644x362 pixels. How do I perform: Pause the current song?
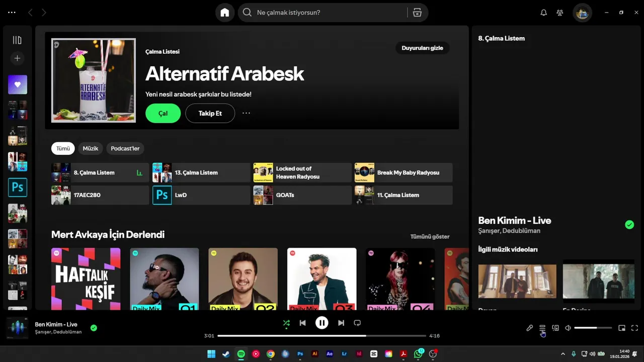click(x=322, y=323)
